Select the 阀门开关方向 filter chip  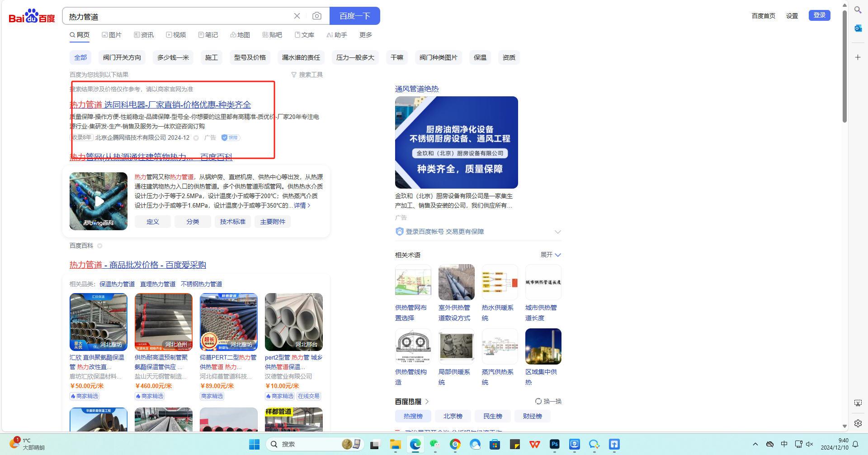point(122,57)
